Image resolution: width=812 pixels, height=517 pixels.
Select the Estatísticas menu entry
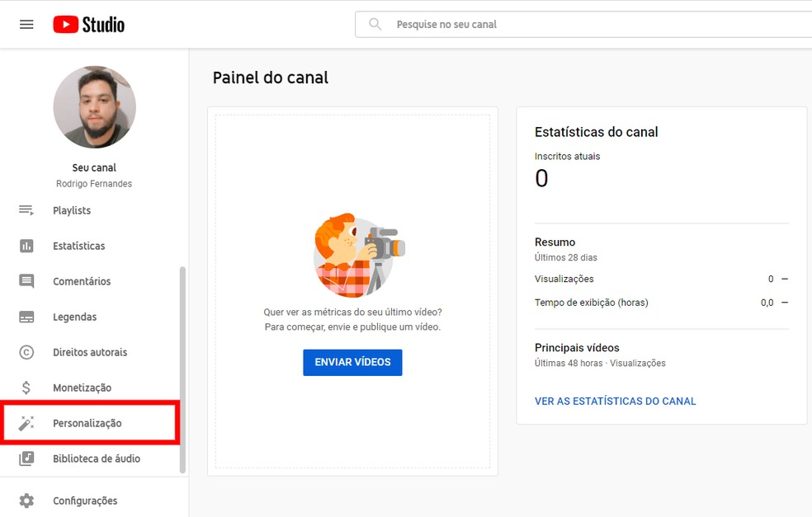pyautogui.click(x=78, y=246)
